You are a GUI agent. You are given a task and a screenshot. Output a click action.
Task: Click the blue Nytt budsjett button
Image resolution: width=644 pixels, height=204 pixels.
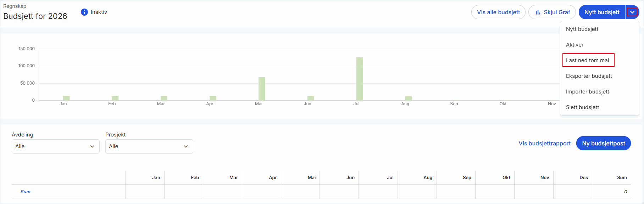[602, 12]
